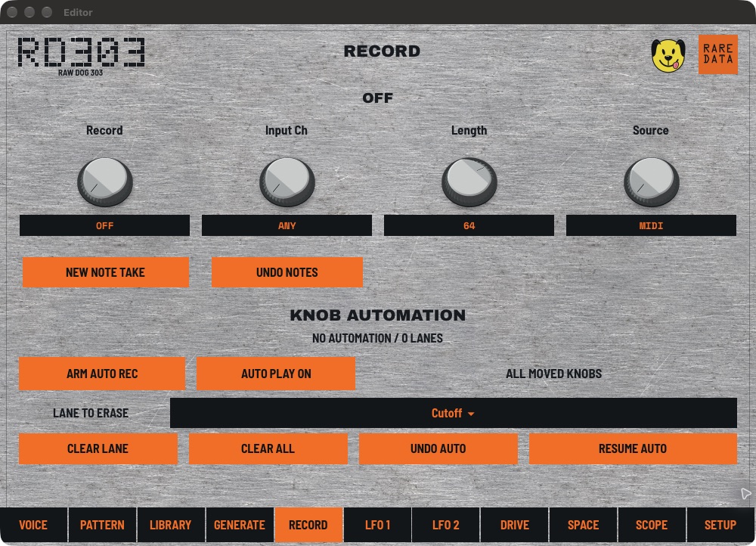Switch to the Drive tab
This screenshot has height=546, width=756.
(515, 525)
